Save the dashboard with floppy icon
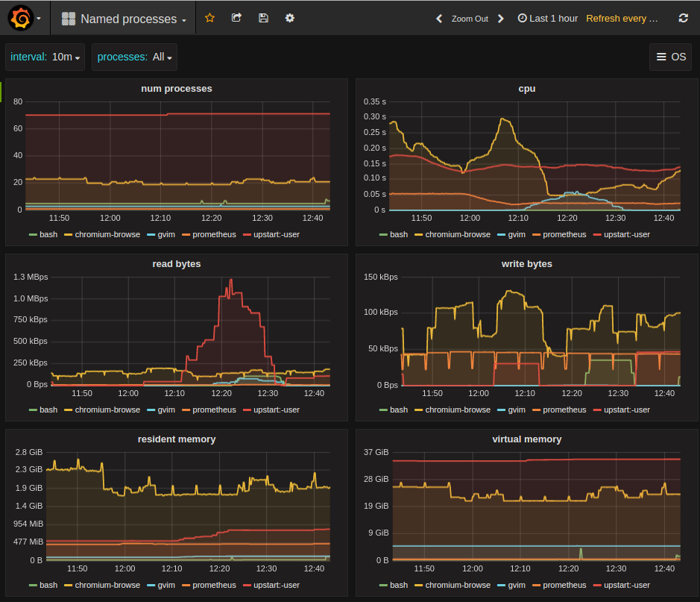The image size is (700, 602). tap(263, 18)
